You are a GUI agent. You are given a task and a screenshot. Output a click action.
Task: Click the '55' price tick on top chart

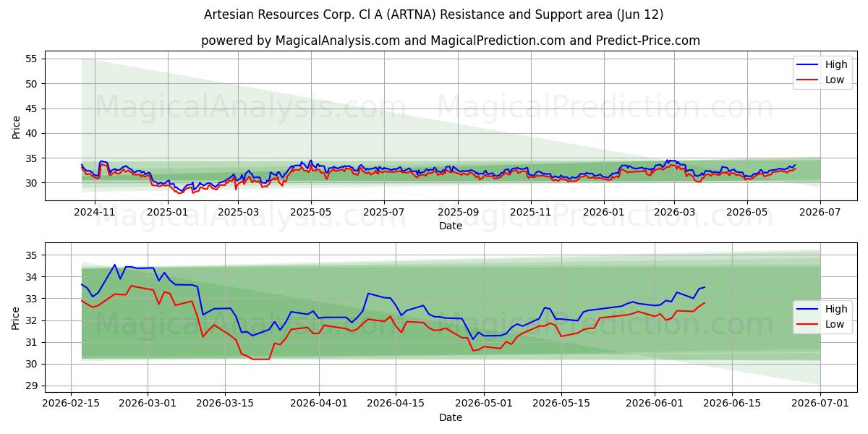tap(33, 59)
